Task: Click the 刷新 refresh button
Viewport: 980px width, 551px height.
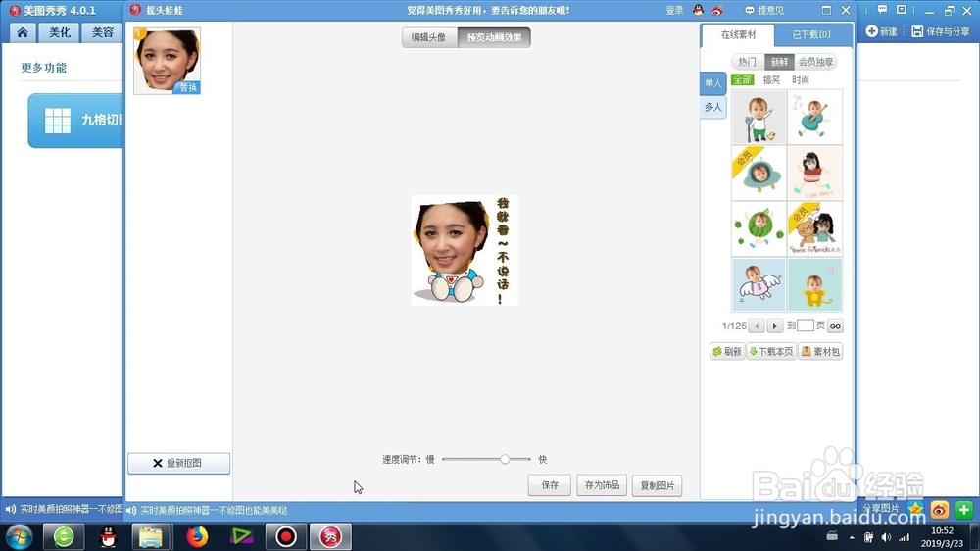Action: (727, 352)
